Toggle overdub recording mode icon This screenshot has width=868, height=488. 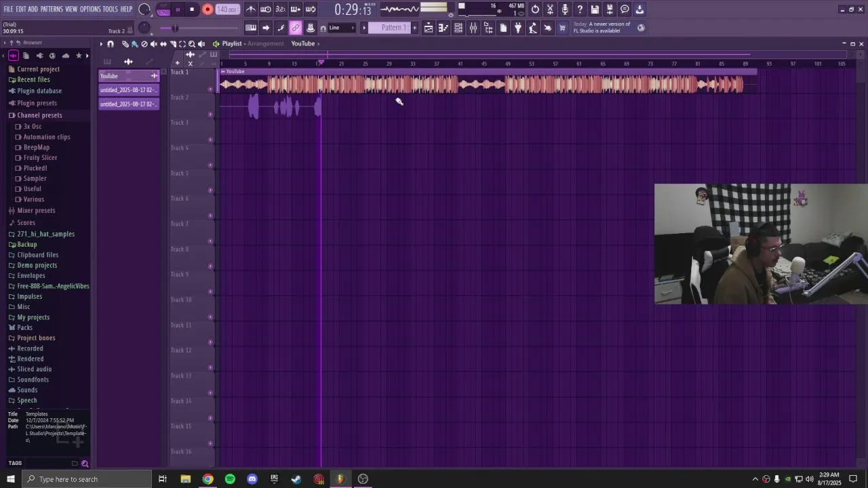pos(296,9)
